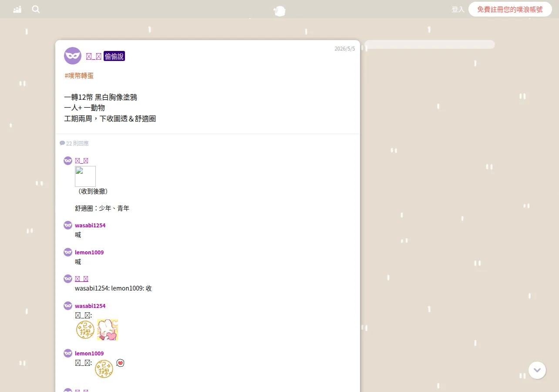Click the reply text 'wasabi1254: lemon1009: 收'
The width and height of the screenshot is (559, 392).
pos(113,288)
